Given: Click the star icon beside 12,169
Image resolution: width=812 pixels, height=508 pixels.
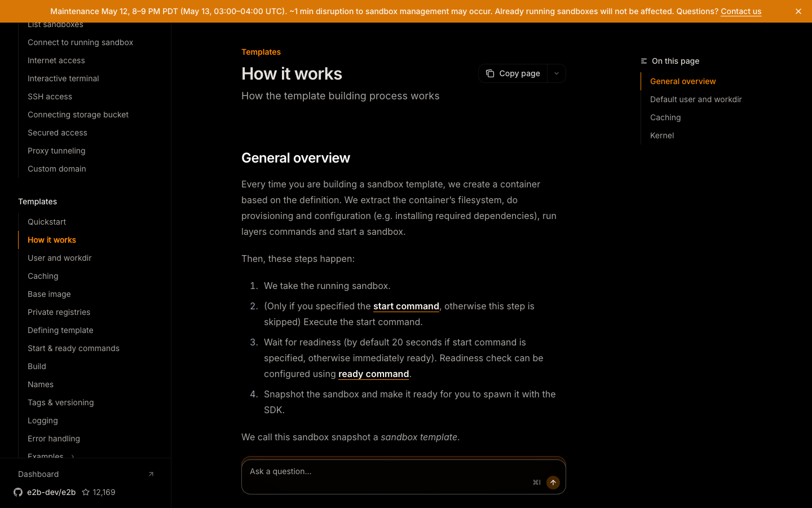Looking at the screenshot, I should pos(86,492).
